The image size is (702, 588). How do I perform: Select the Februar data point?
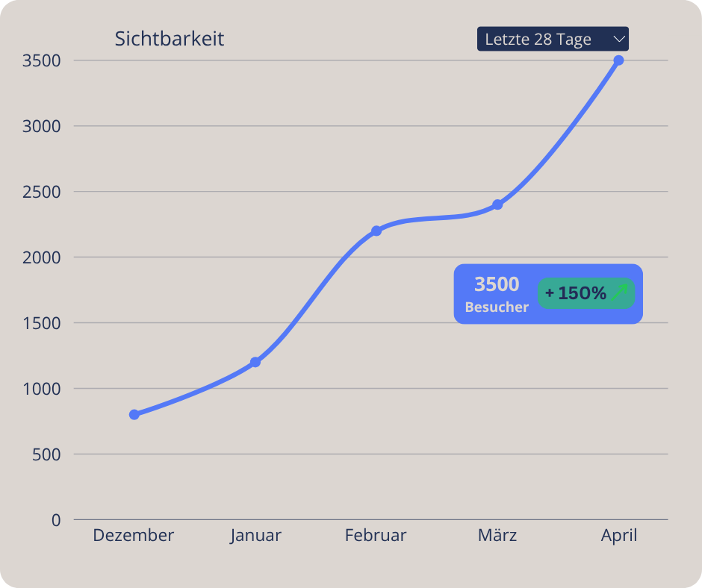[376, 231]
